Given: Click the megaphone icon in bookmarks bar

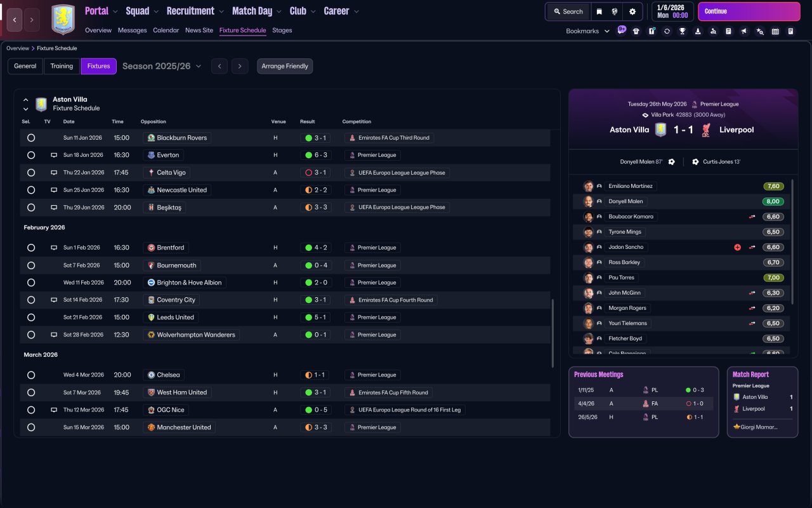Looking at the screenshot, I should [744, 31].
